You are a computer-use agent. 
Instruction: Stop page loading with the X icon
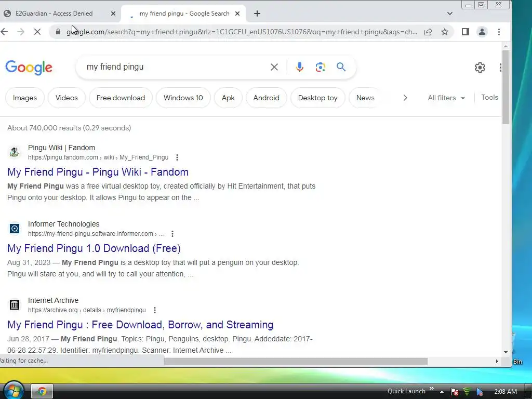click(x=37, y=32)
